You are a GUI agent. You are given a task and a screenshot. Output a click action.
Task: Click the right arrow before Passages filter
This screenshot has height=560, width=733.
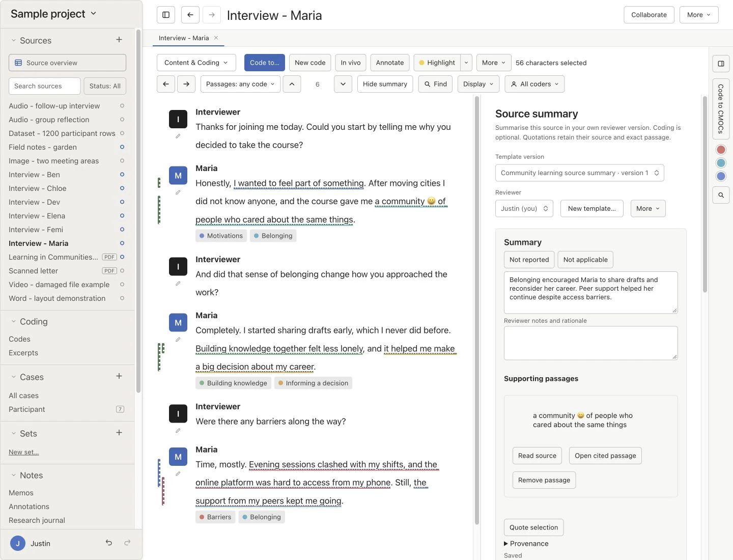(x=186, y=84)
